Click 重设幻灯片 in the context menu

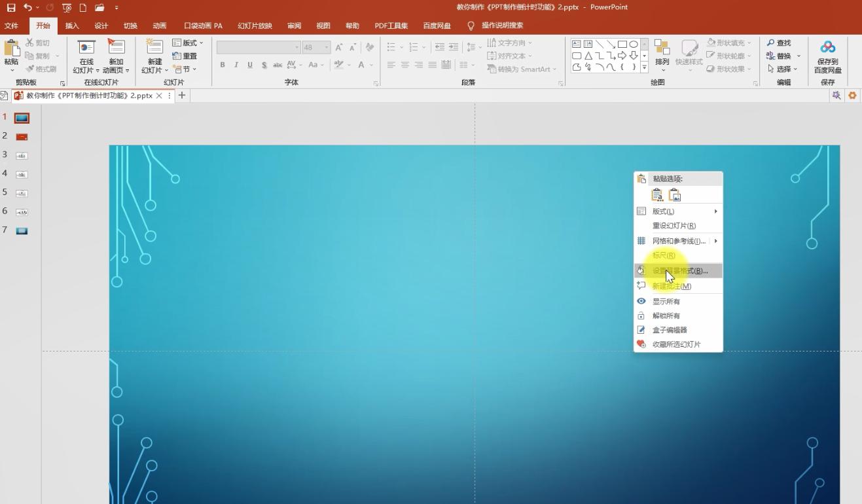click(673, 226)
